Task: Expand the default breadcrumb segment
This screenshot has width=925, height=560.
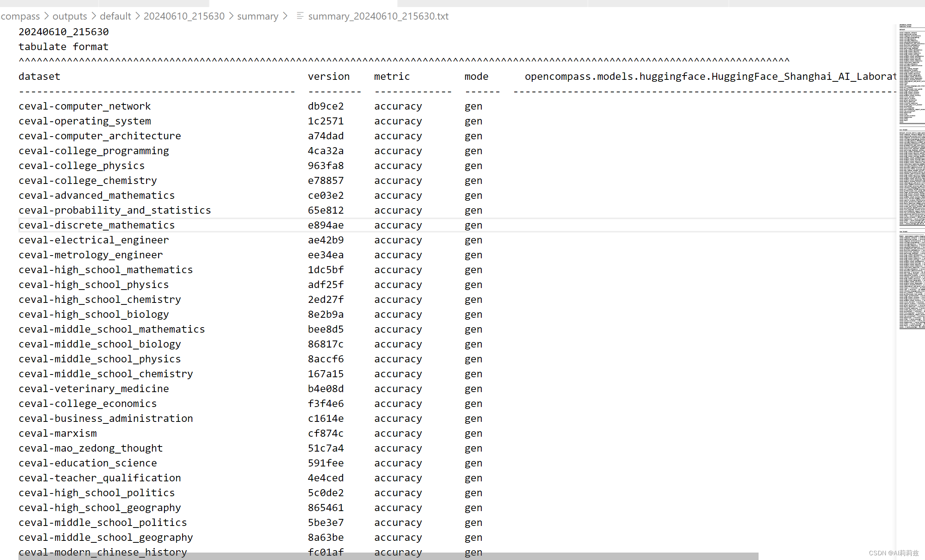Action: click(115, 16)
